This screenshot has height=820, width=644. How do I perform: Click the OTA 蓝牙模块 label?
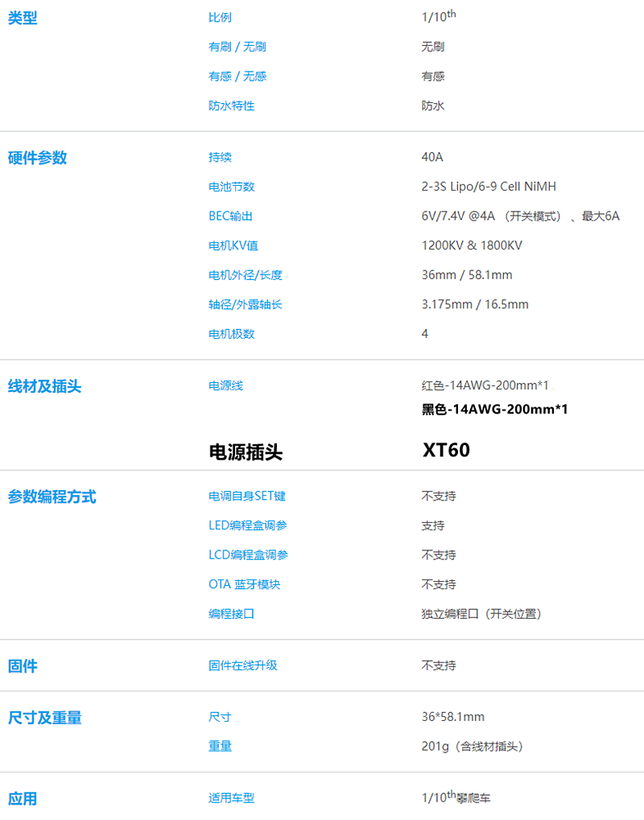click(x=244, y=584)
